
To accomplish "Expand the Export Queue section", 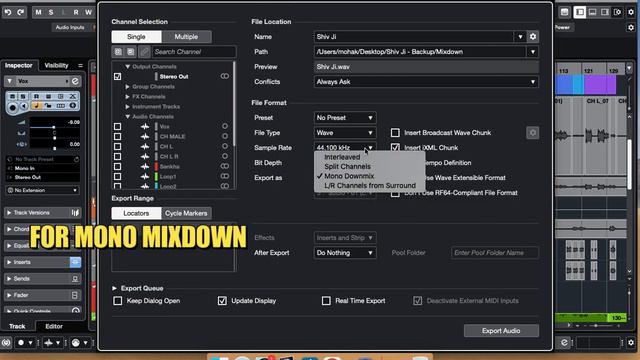I will [x=114, y=288].
